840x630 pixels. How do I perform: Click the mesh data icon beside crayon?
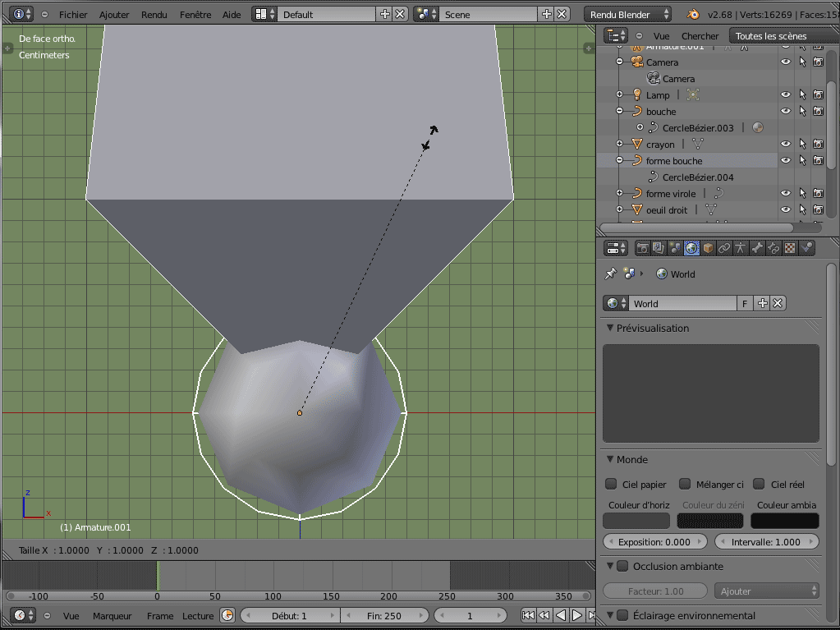click(x=697, y=144)
